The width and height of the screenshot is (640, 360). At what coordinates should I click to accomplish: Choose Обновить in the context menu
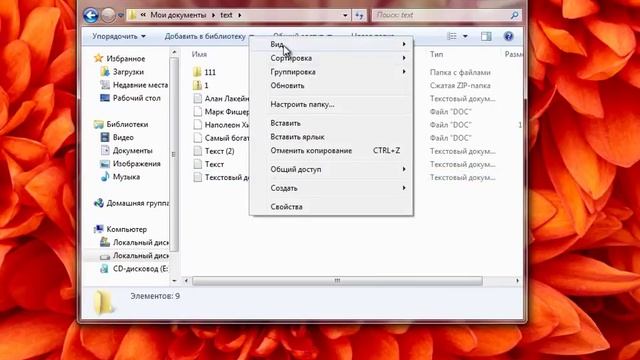point(331,86)
